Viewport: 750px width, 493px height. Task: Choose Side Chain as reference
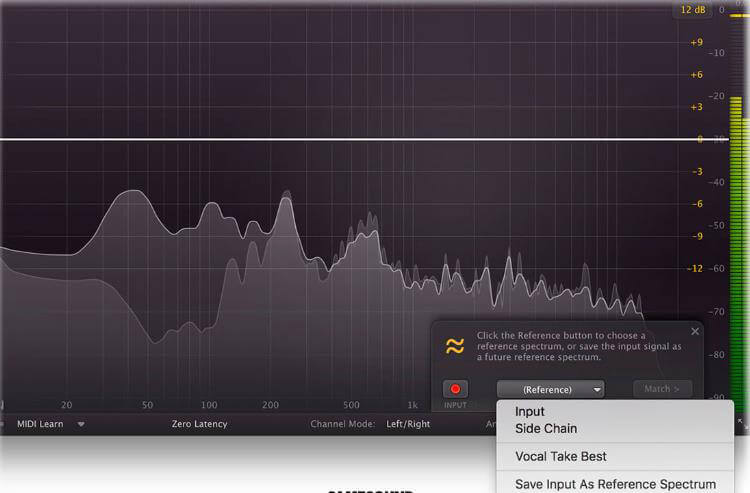[x=546, y=428]
